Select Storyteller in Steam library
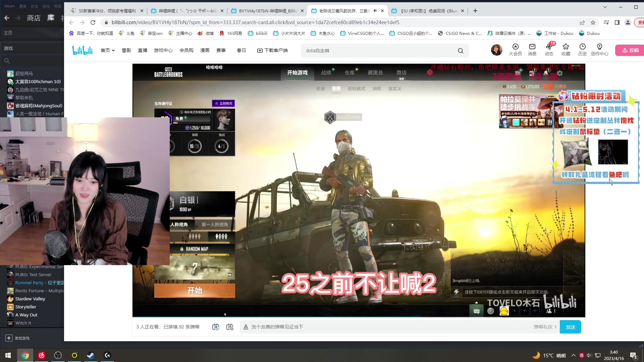The width and height of the screenshot is (644, 362). 26,307
